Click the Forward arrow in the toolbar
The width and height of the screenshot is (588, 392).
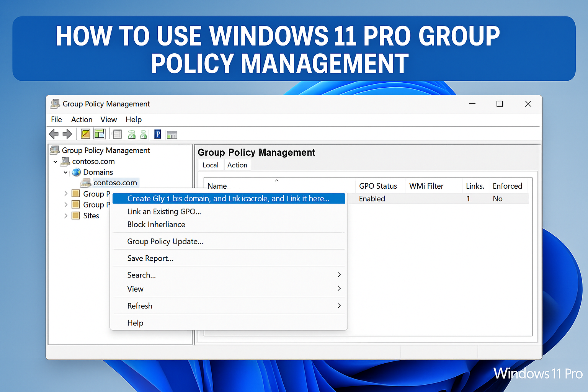67,134
